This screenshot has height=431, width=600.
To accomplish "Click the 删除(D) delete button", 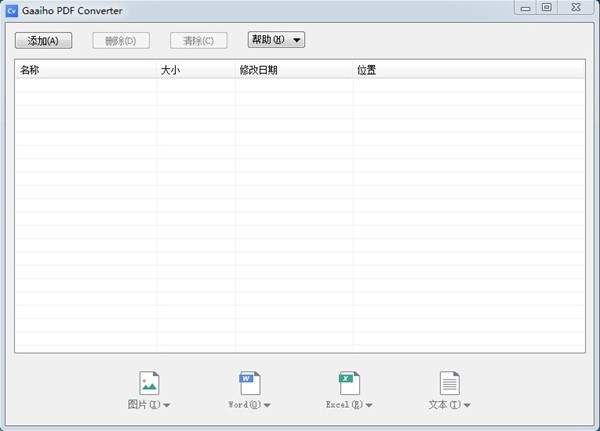I will click(121, 41).
